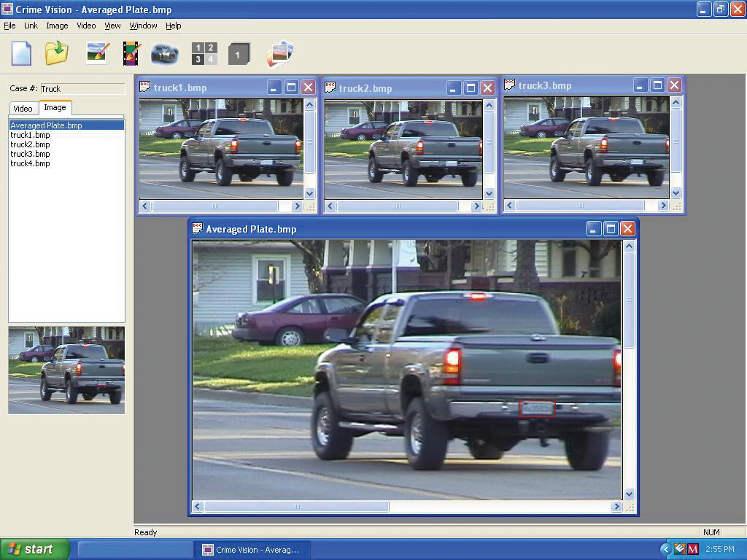Select truck2.bmp in the image list
Screen dimensions: 747x560
point(30,144)
